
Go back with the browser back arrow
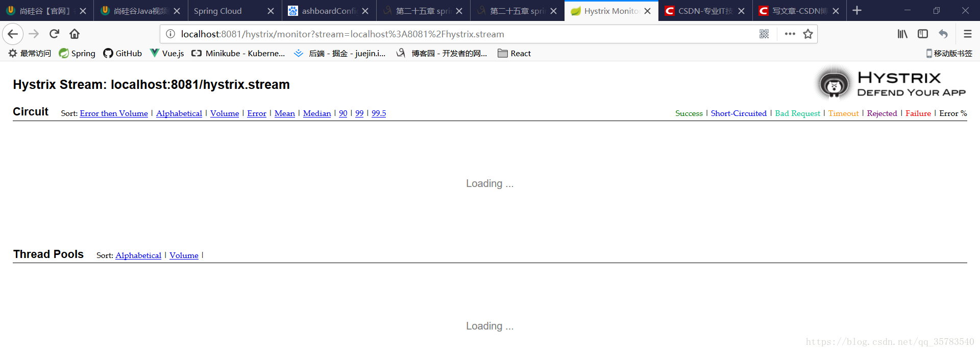(x=13, y=34)
